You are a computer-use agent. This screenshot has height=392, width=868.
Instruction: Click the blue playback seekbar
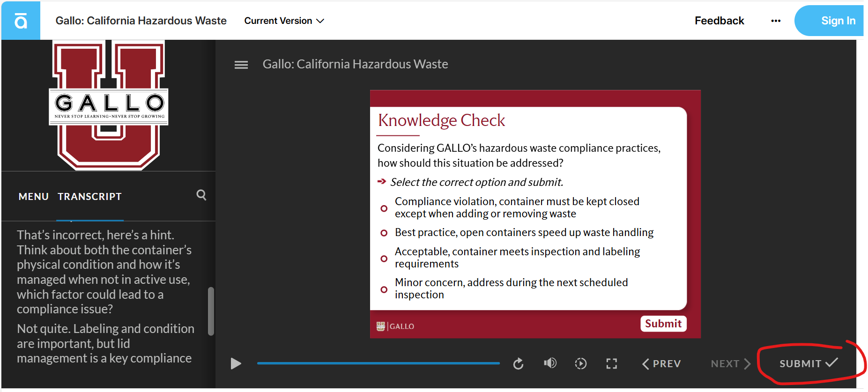(378, 363)
